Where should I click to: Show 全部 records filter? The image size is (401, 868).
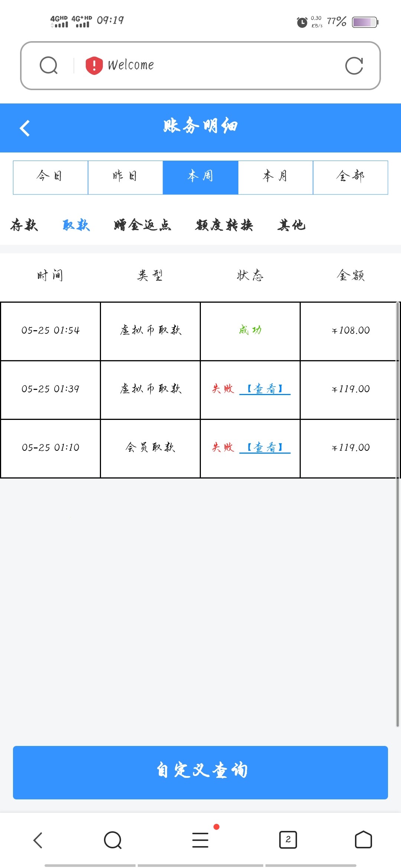[351, 177]
